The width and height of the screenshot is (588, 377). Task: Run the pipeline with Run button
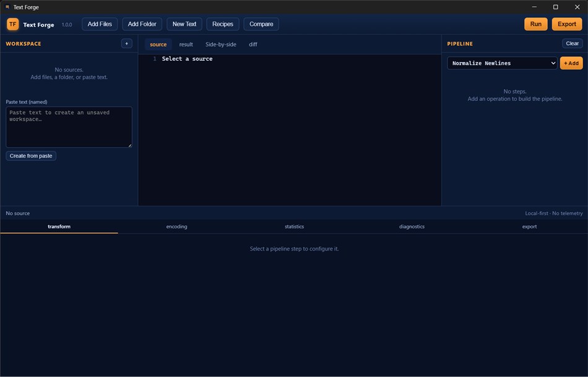(536, 24)
